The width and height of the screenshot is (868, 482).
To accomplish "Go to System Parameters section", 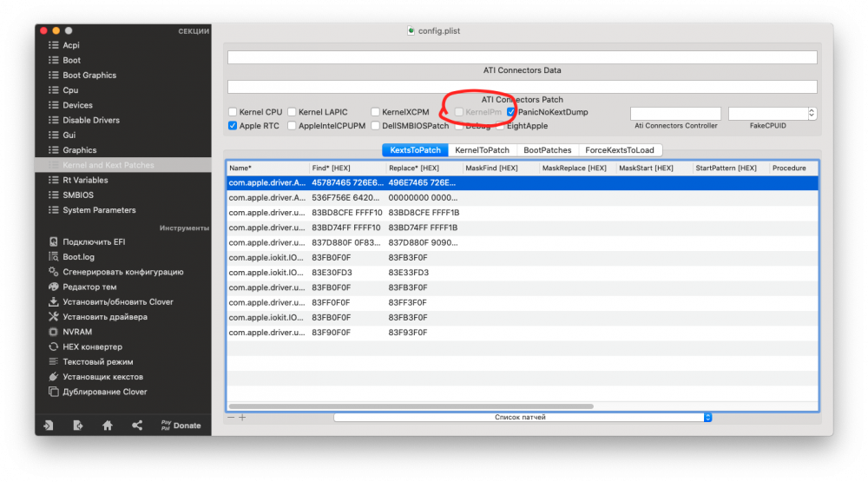I will pos(99,210).
